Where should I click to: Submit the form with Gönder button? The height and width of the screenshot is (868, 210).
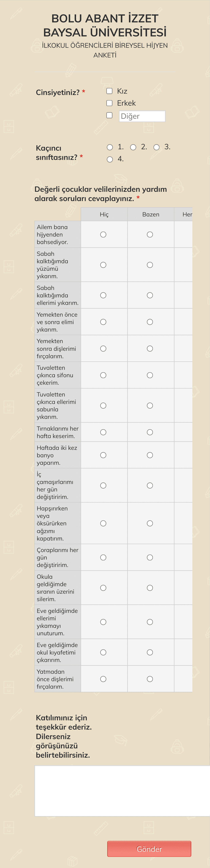pos(149,849)
